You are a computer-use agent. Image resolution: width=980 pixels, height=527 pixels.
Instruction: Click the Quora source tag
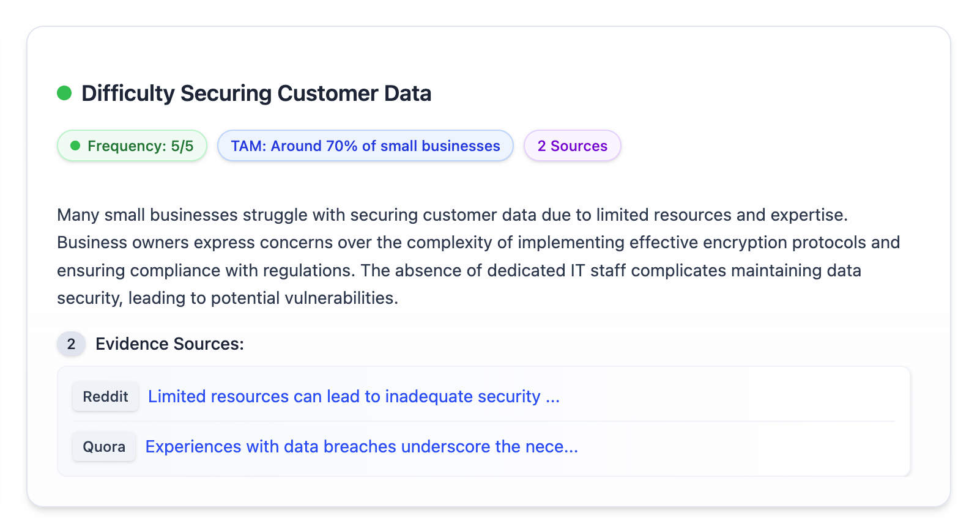104,447
